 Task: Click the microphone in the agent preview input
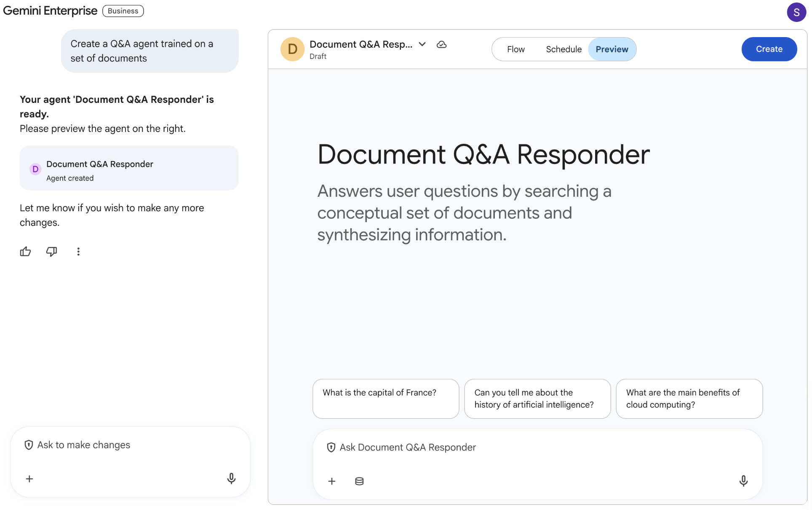pos(743,481)
